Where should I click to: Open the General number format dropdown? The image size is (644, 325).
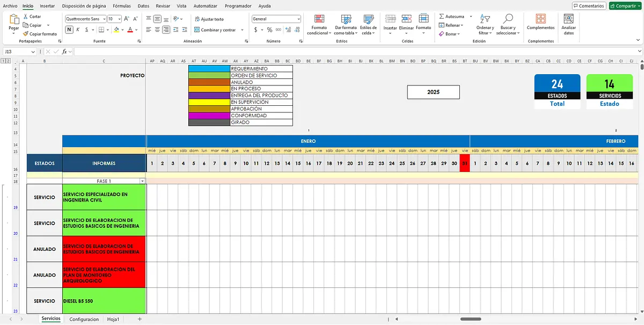[x=298, y=19]
